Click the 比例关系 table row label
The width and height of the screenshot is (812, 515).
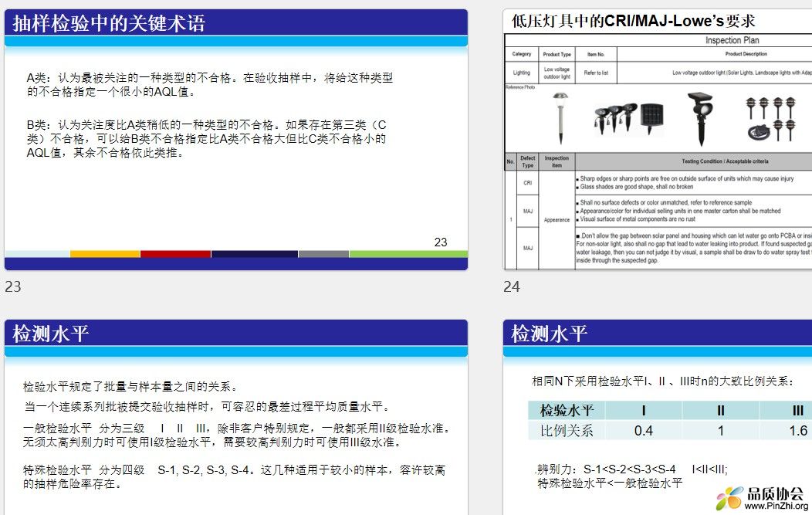point(567,431)
